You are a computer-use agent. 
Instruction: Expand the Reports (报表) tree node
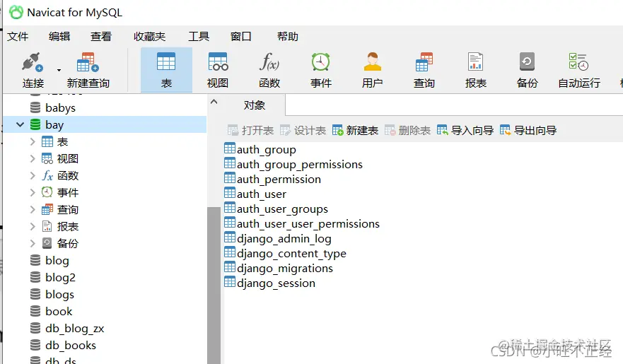[33, 226]
